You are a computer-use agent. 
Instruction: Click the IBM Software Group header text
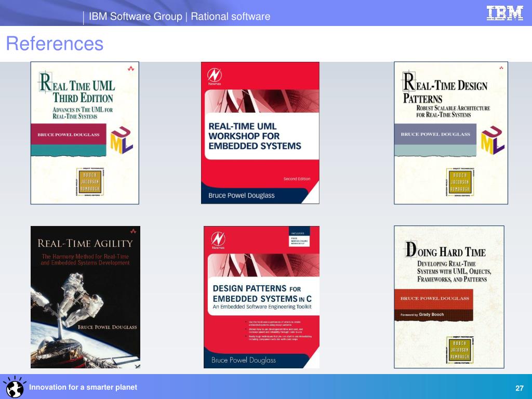coord(136,16)
